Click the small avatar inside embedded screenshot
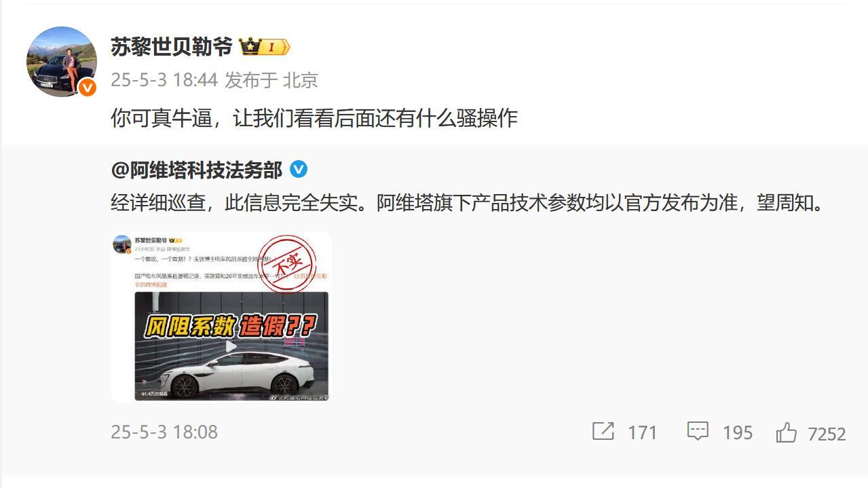This screenshot has height=488, width=868. (122, 243)
